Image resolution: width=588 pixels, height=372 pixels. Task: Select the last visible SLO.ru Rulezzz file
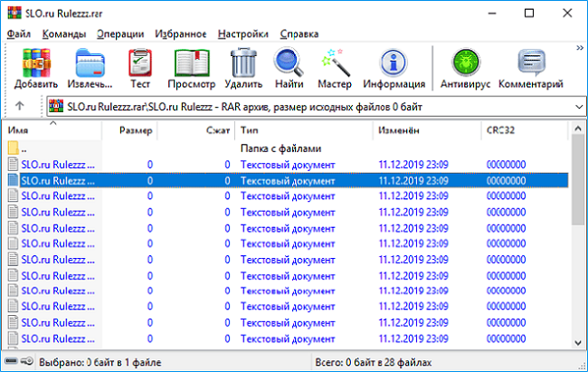pos(58,339)
